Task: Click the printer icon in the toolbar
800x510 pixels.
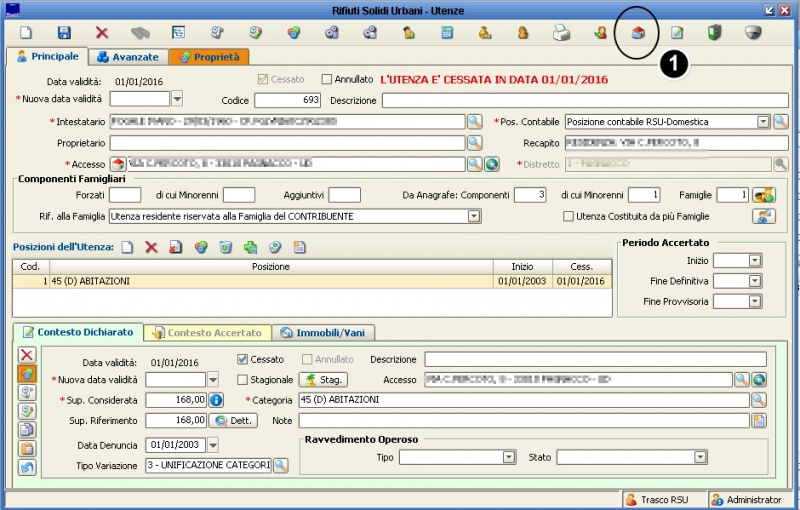Action: 562,33
